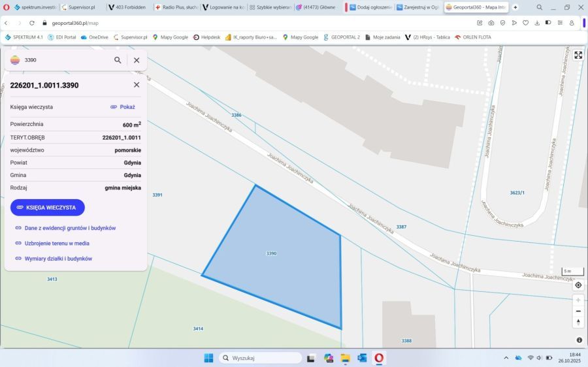Switch to Dodaj ogłoszenie tab
Screen dimensions: 588x367
[x=371, y=7]
